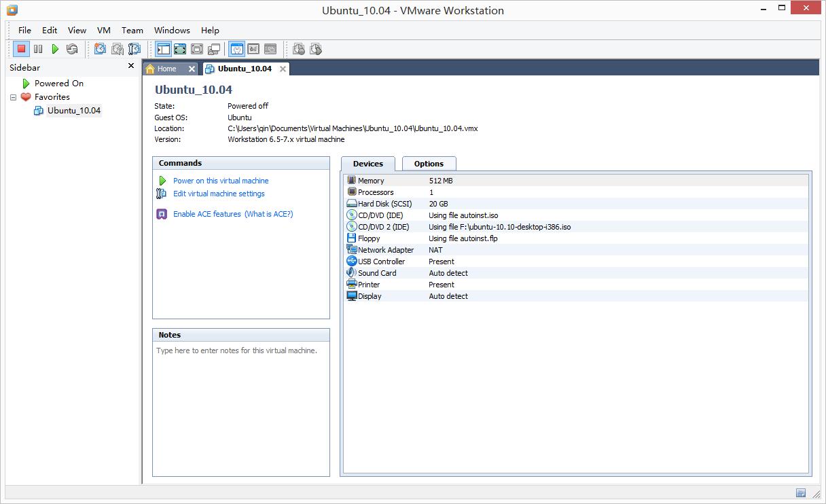Open the View menu

(x=77, y=30)
